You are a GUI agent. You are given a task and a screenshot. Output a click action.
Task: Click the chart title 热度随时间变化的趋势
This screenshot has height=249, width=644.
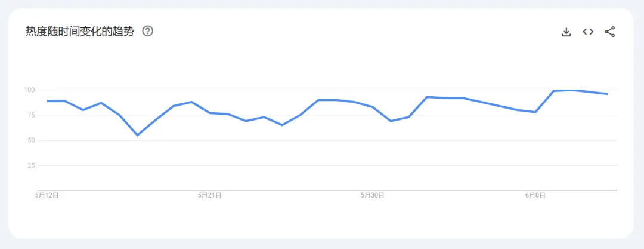click(x=80, y=32)
